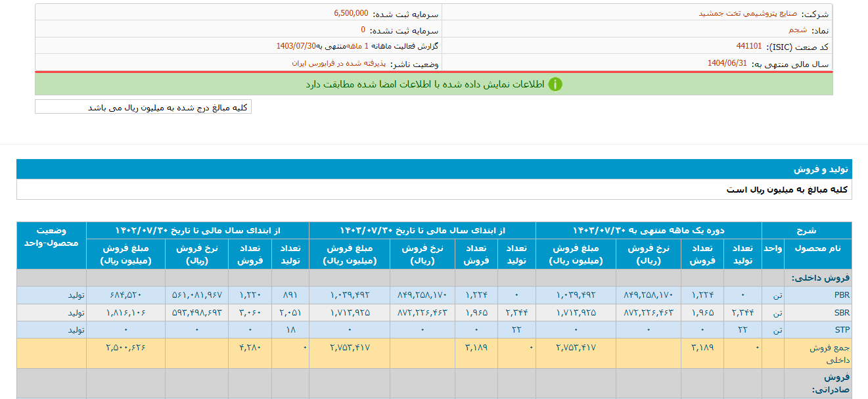
Task: Click the ISIC code 441101 link
Action: 750,46
